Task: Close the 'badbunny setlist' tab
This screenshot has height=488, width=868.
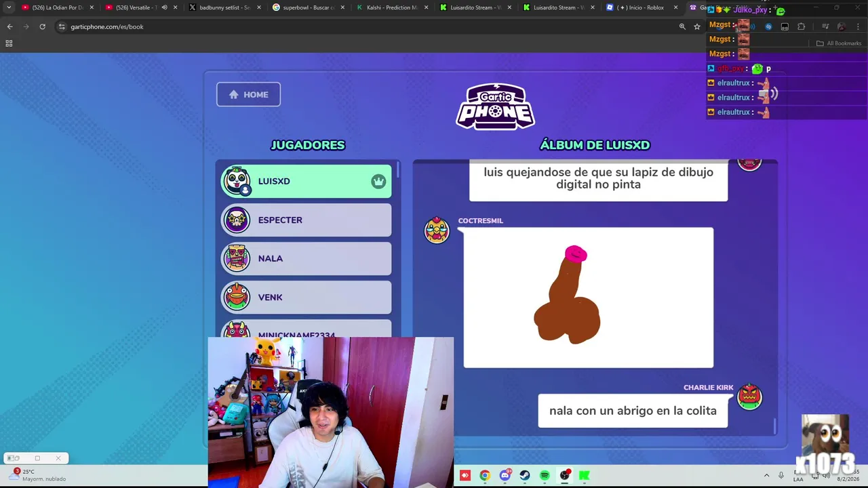Action: pyautogui.click(x=258, y=7)
